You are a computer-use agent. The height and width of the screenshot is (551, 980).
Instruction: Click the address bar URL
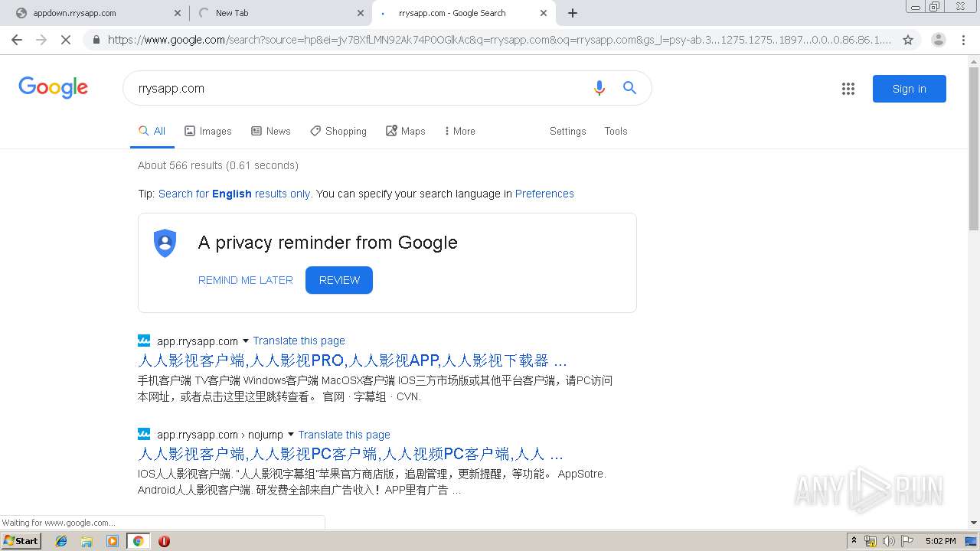point(499,40)
